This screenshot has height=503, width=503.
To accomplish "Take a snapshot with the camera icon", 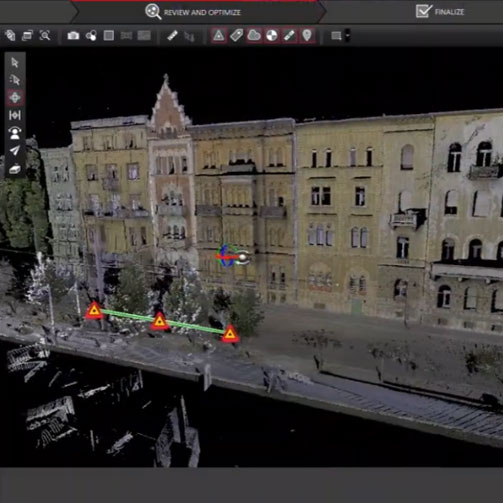I will click(x=73, y=35).
